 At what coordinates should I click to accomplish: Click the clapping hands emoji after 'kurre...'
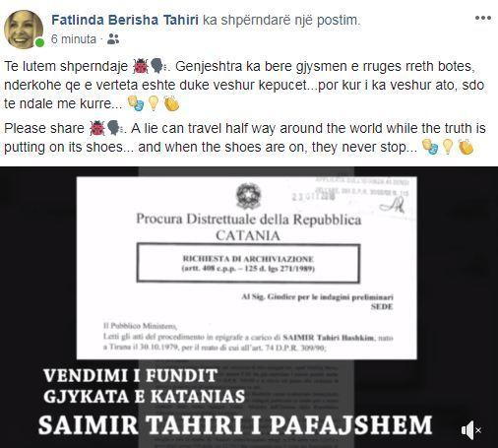click(171, 103)
